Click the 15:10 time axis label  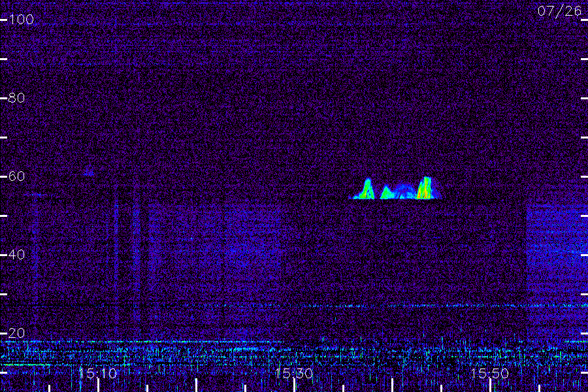tap(98, 374)
